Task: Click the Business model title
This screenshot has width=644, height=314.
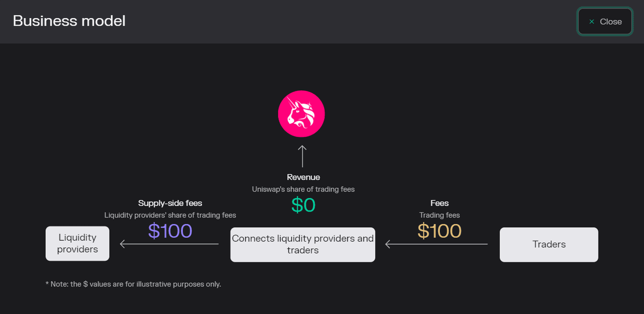Action: click(x=69, y=21)
